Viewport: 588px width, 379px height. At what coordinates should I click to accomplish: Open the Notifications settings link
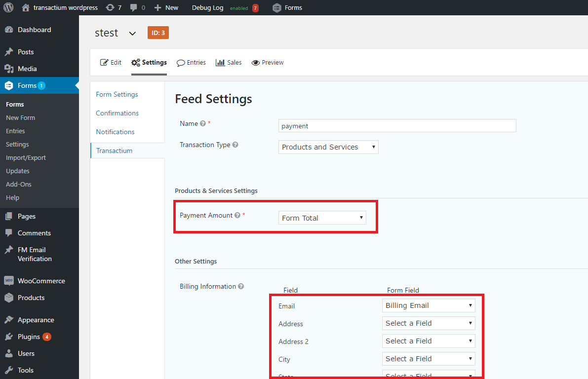[115, 132]
